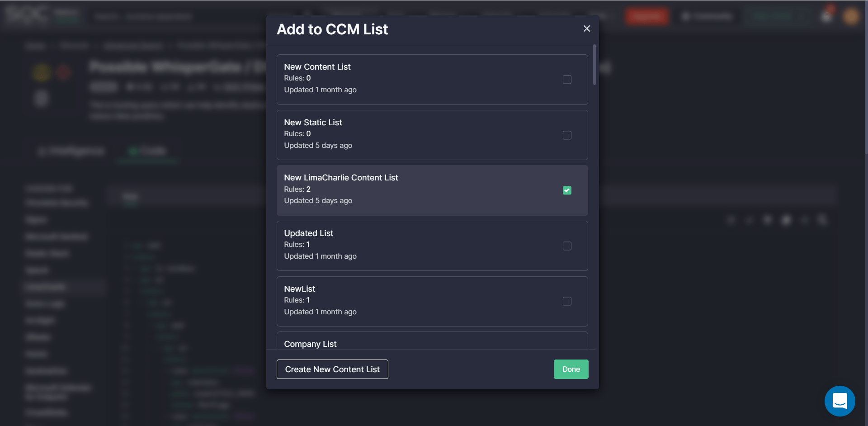
Task: Select the Company List entry
Action: point(310,344)
